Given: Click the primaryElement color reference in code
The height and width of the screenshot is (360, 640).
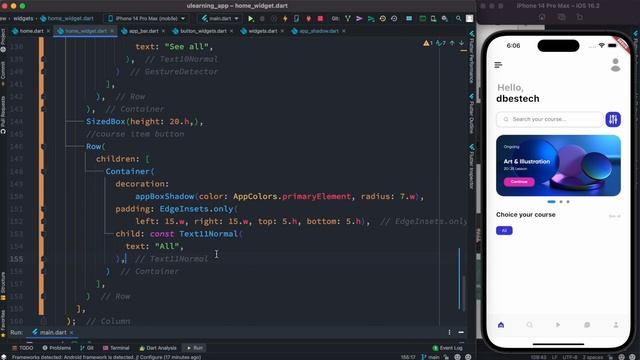Looking at the screenshot, I should pyautogui.click(x=316, y=196).
